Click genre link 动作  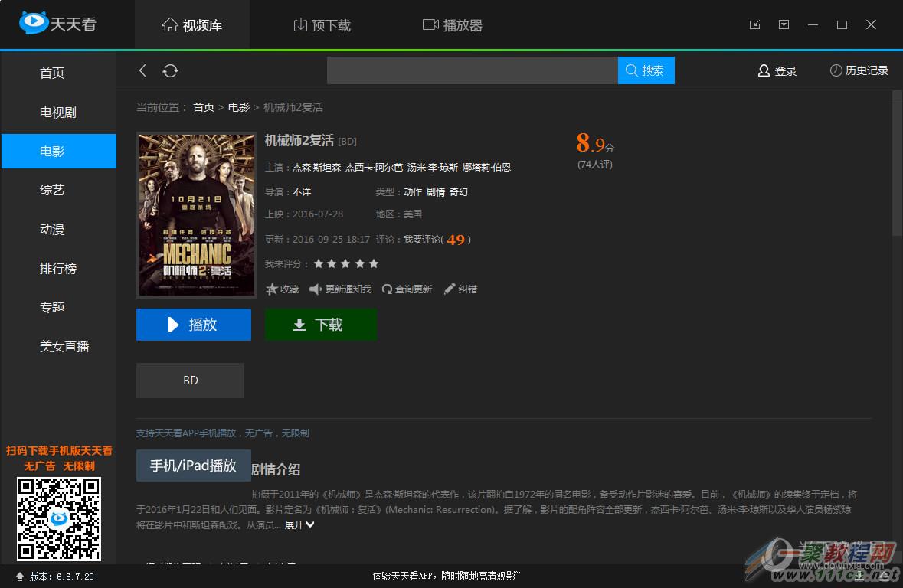[412, 191]
